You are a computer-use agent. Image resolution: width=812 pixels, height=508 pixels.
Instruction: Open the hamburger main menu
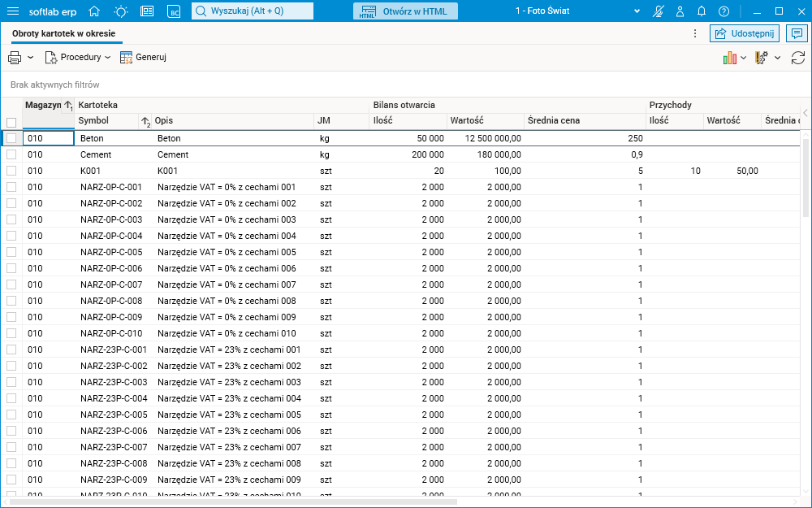point(13,11)
